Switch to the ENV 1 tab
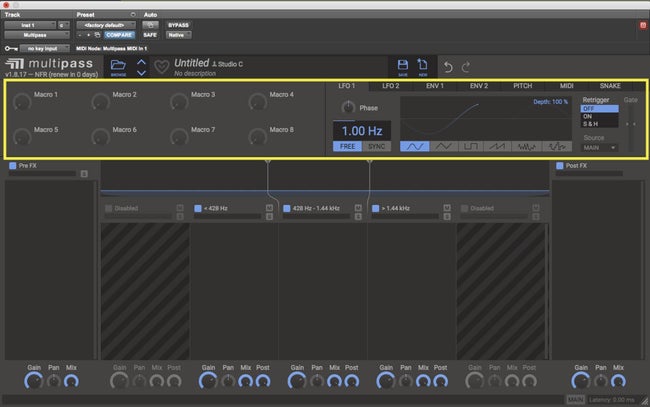Screen dimensions: 650x407 pyautogui.click(x=434, y=86)
